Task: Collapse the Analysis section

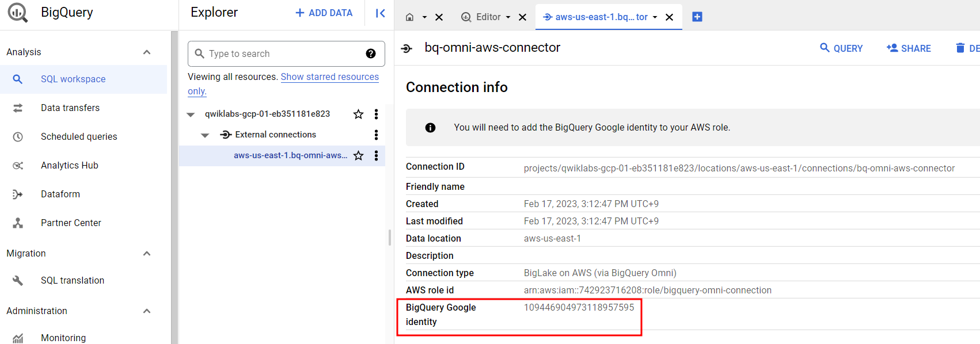Action: pyautogui.click(x=147, y=52)
